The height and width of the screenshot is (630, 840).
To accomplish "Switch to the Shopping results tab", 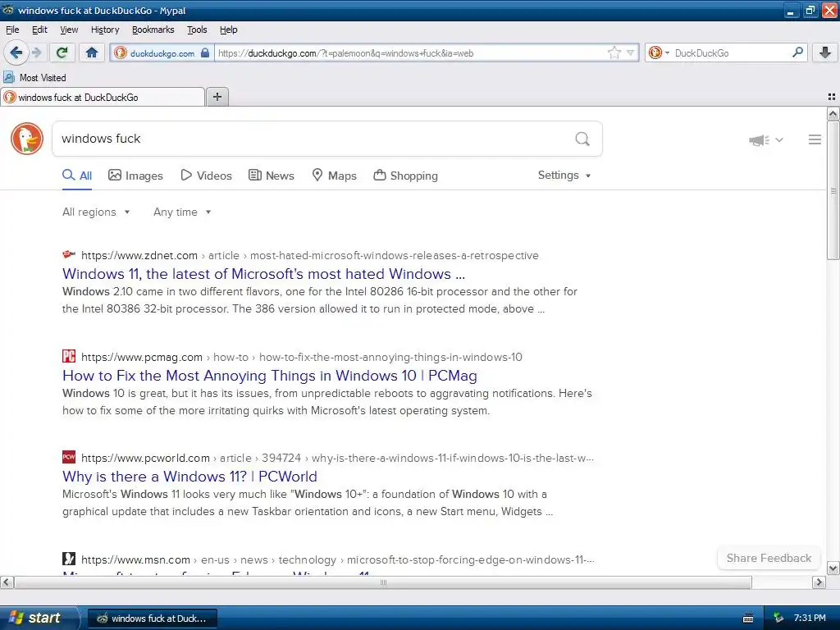I will coord(405,176).
